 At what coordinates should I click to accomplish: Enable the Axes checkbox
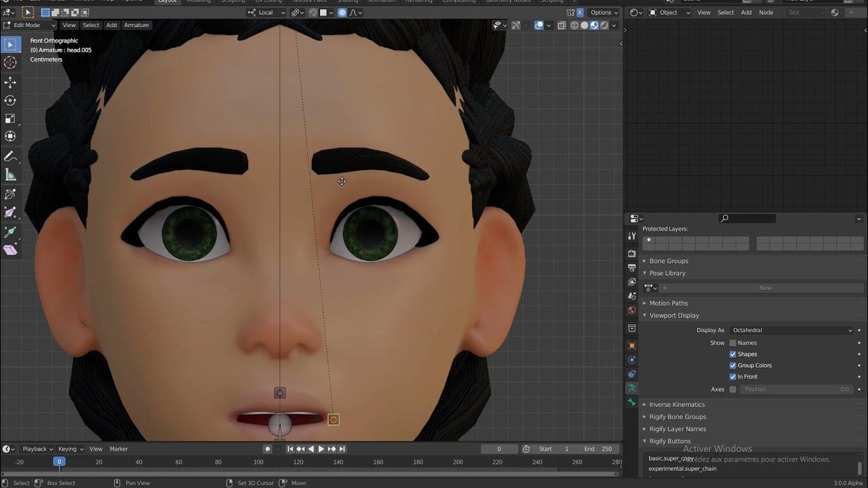732,389
